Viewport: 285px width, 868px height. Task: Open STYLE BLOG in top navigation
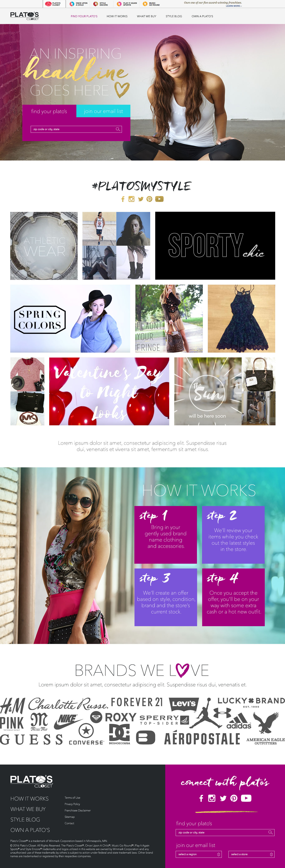click(x=174, y=16)
